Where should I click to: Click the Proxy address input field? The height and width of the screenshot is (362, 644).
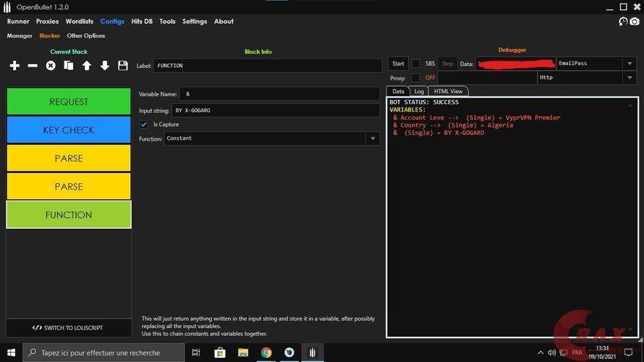(x=488, y=77)
